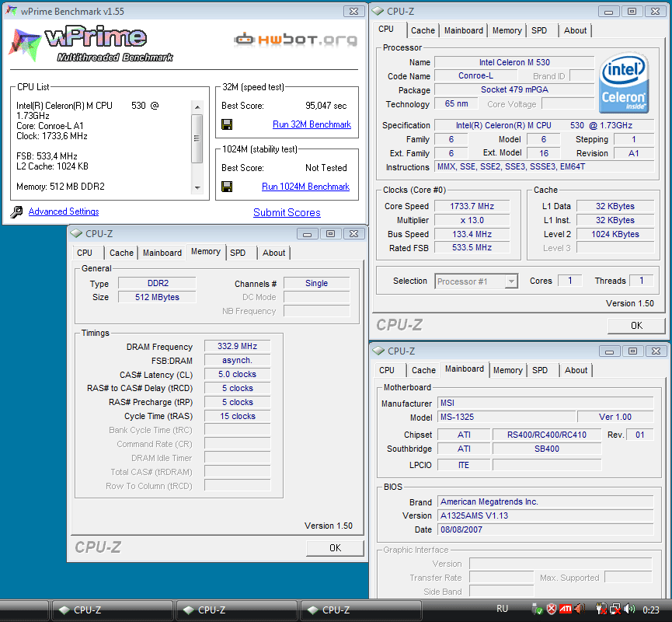Click the wrench icon next to Advanced Settings
This screenshot has width=672, height=622.
click(x=16, y=212)
